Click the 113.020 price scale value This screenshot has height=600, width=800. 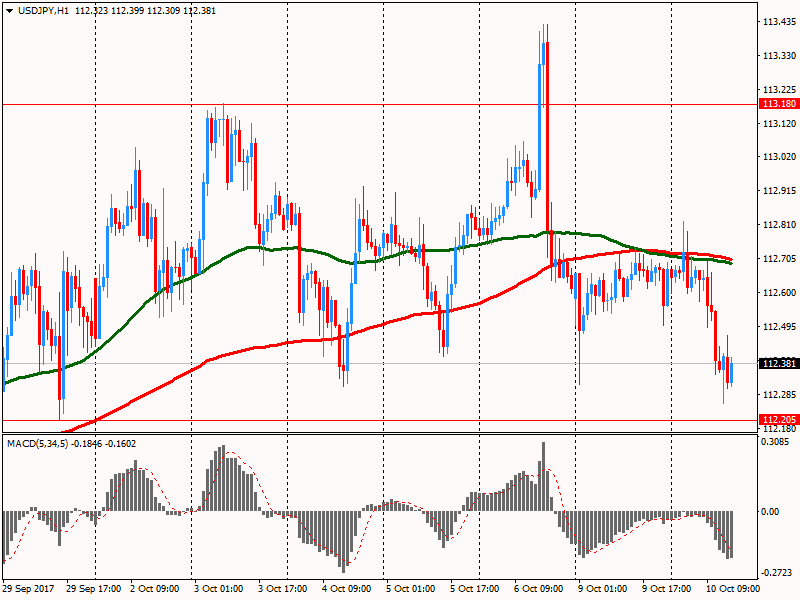click(779, 157)
